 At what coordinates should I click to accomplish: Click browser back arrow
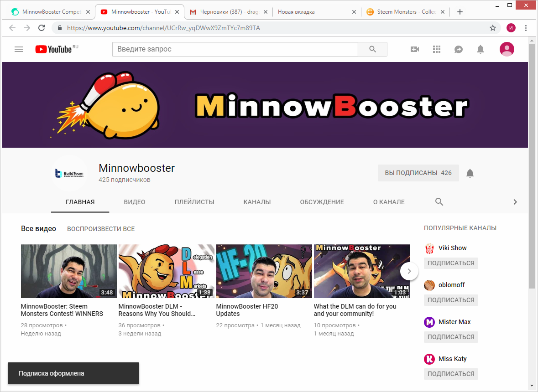point(12,28)
